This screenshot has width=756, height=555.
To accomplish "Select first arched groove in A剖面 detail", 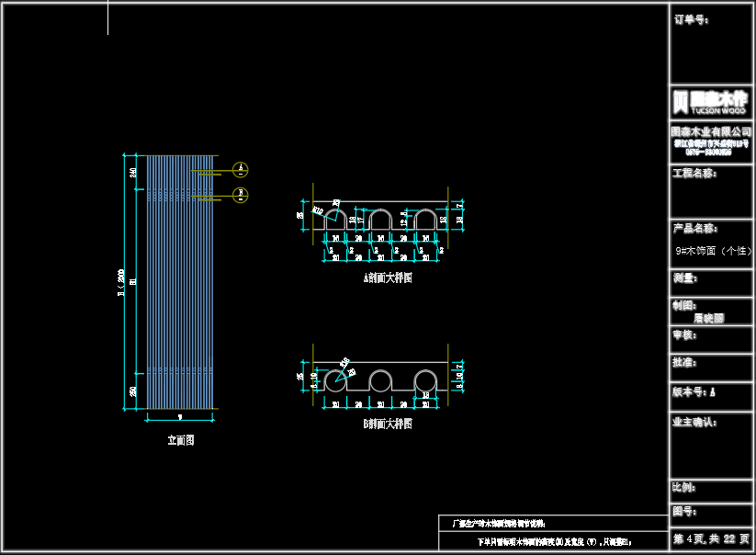I will (x=334, y=219).
